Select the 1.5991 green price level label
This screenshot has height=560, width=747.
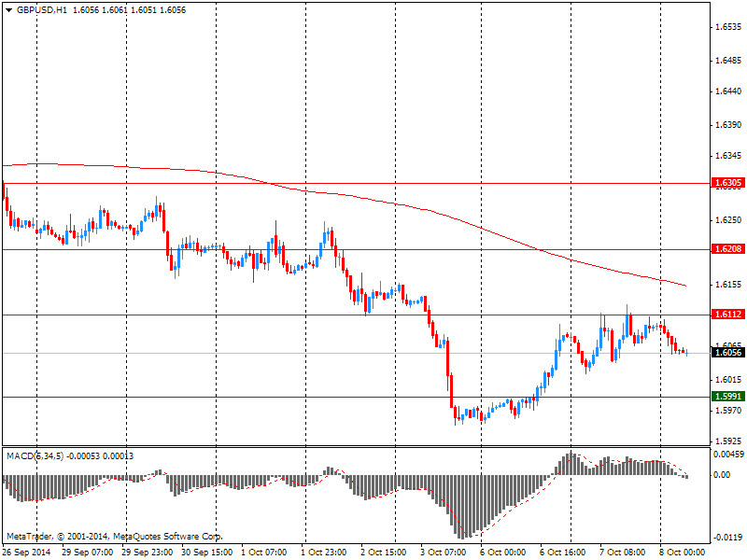point(728,397)
